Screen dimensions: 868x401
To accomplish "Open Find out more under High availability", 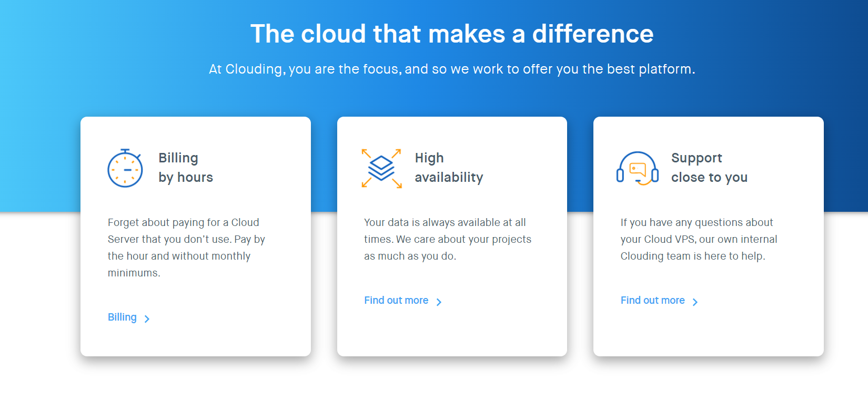I will (396, 301).
